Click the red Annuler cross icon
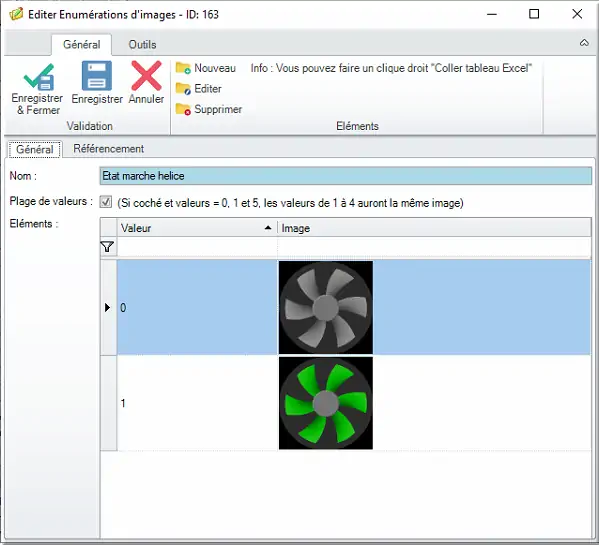This screenshot has width=599, height=545. pos(146,76)
